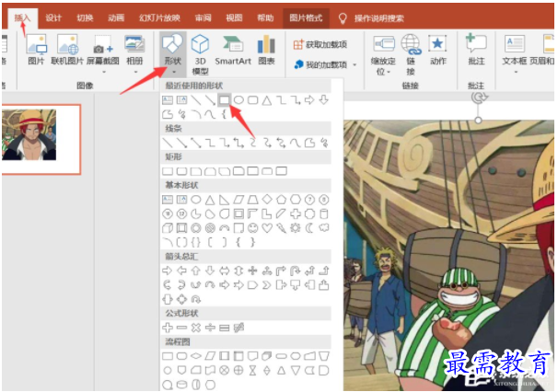558x392 pixels.
Task: Select the diamond shape in basic shapes
Action: pos(267,200)
